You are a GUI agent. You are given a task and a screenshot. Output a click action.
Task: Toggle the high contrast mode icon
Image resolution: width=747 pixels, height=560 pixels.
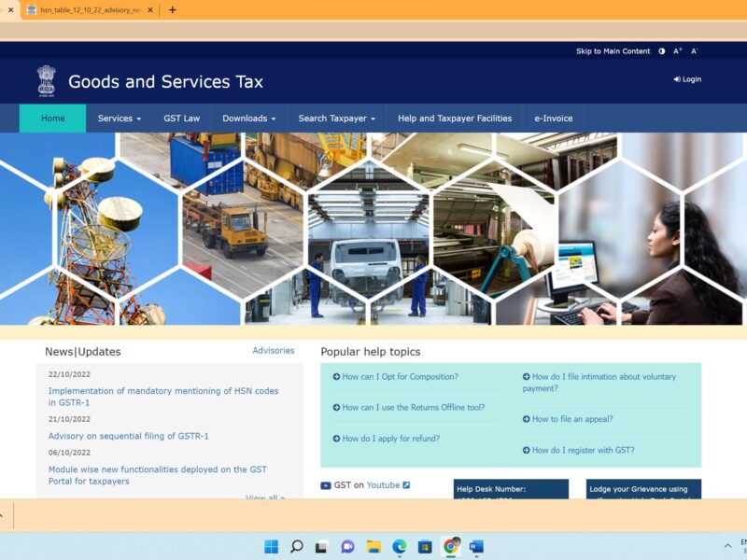[662, 51]
